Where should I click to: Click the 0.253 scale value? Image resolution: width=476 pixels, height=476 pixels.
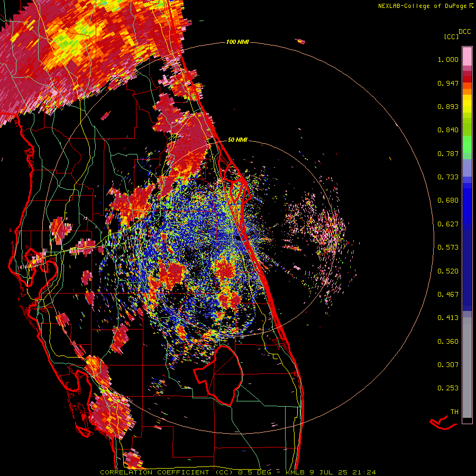click(448, 388)
